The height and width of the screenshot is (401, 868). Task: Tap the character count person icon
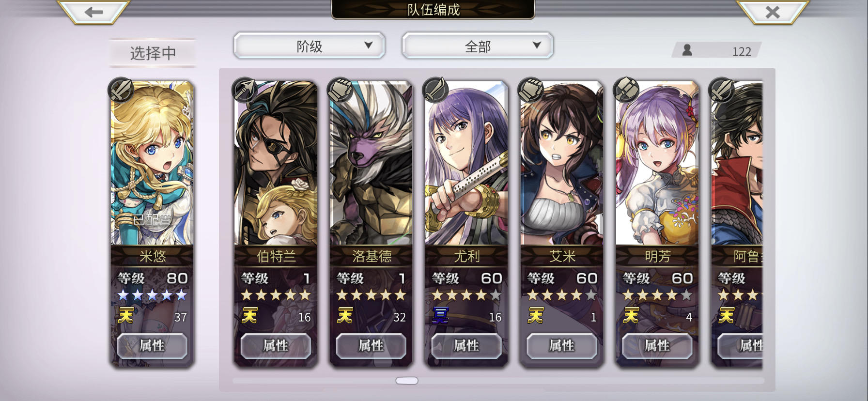(x=687, y=50)
